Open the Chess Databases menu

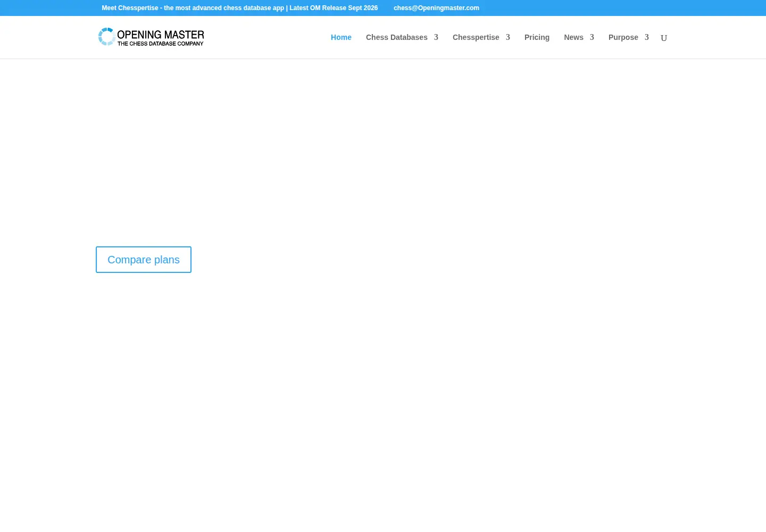tap(397, 37)
